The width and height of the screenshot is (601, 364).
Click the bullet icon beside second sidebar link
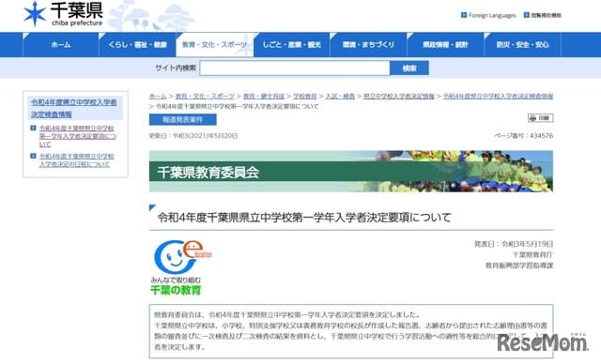(x=33, y=156)
